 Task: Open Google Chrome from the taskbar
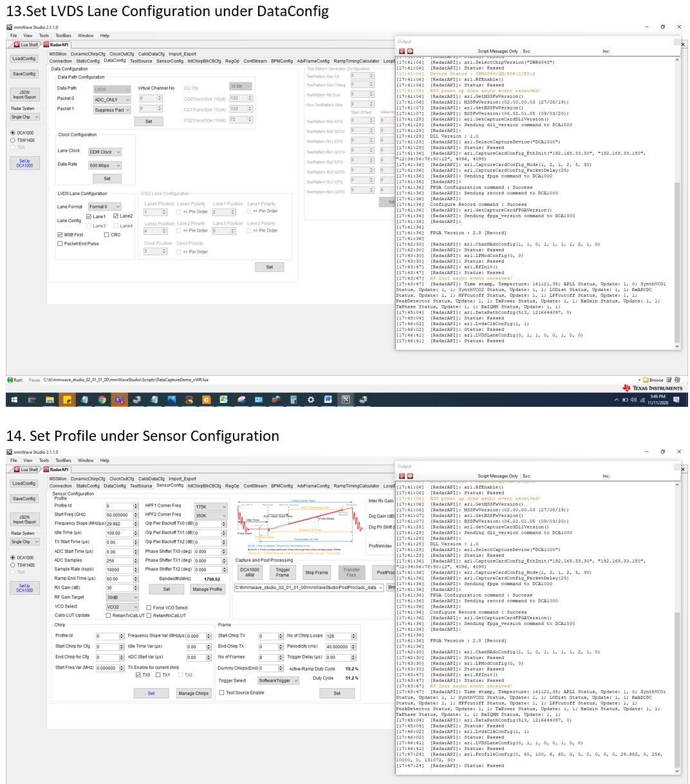[102, 400]
